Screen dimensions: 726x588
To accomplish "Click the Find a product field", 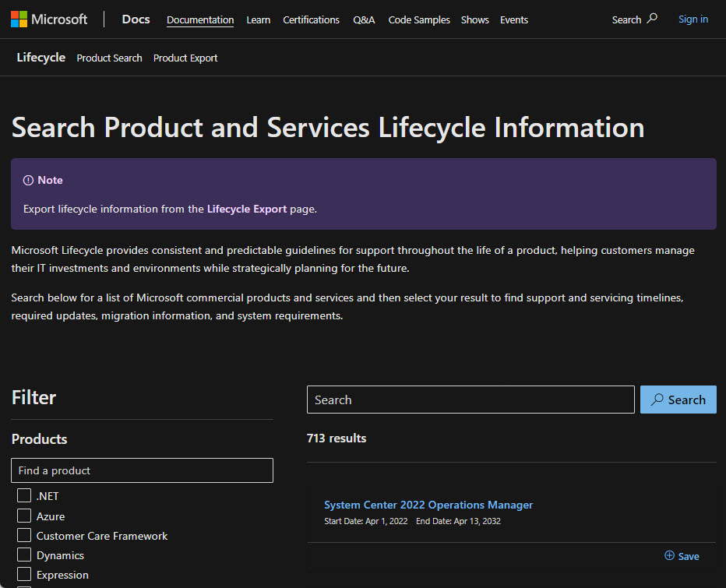I will pyautogui.click(x=142, y=470).
